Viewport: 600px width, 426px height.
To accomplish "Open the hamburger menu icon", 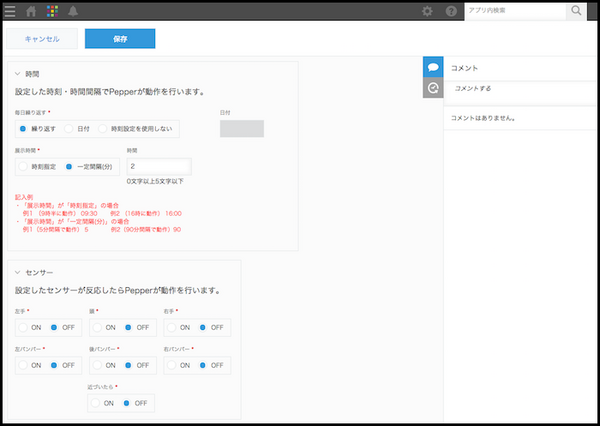I will (10, 11).
